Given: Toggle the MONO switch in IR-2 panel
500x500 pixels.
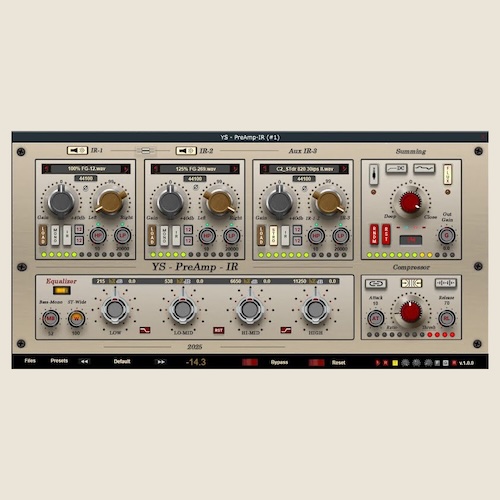Looking at the screenshot, I should coord(164,236).
